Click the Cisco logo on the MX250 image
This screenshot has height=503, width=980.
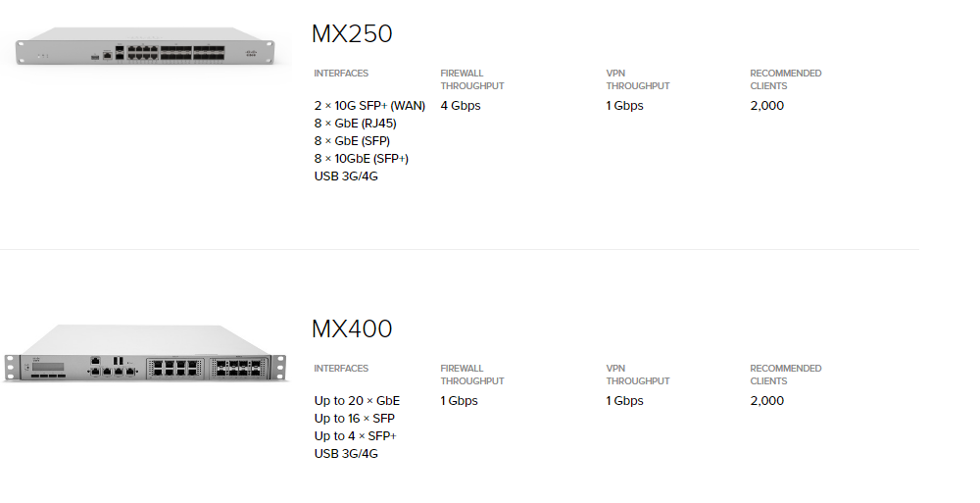251,54
